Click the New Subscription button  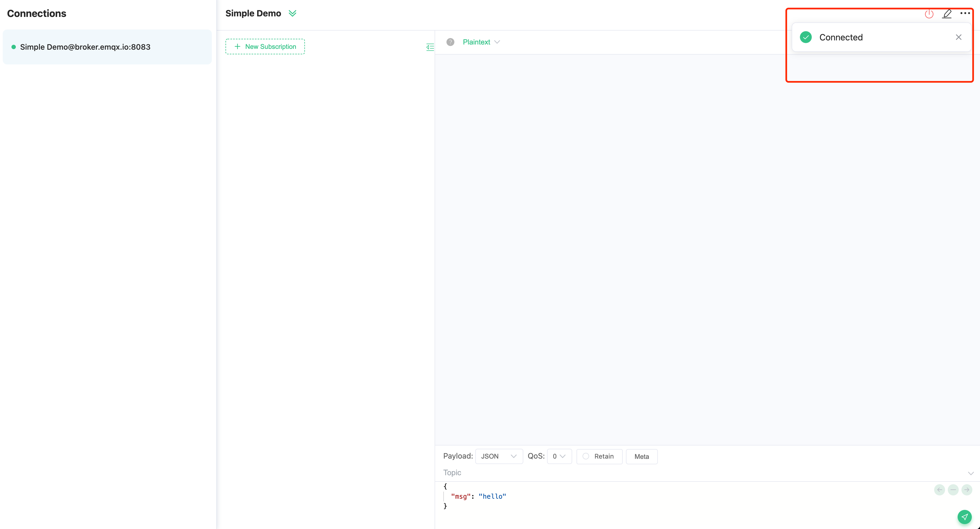coord(265,46)
